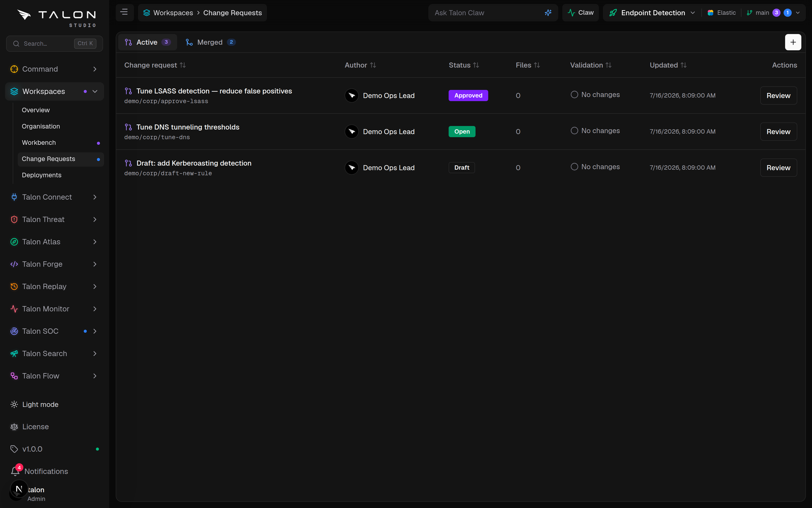
Task: Click the Talon Forge code icon
Action: 14,264
